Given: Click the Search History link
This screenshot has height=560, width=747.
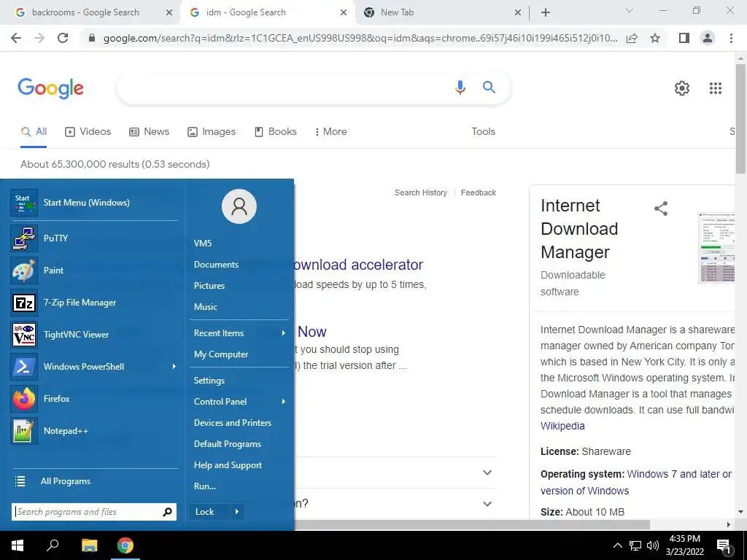Looking at the screenshot, I should coord(421,192).
